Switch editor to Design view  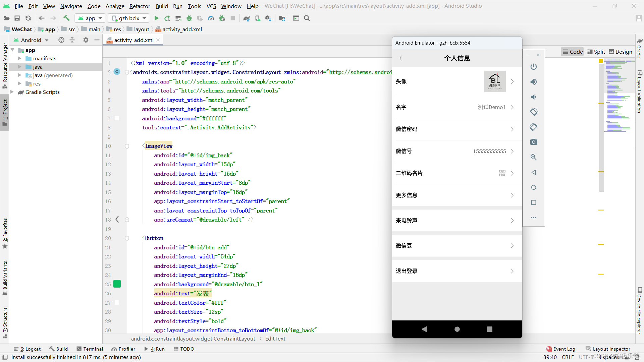click(620, 52)
